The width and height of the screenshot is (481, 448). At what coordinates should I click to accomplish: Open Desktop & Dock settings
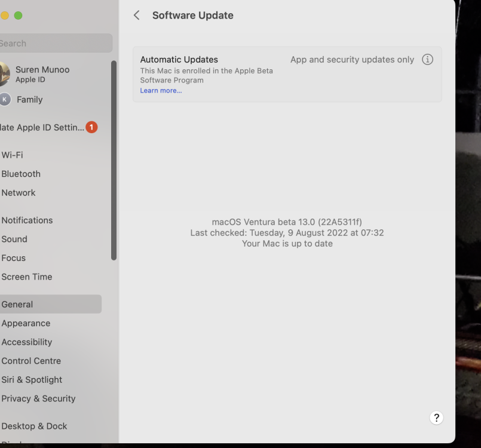pyautogui.click(x=51, y=426)
